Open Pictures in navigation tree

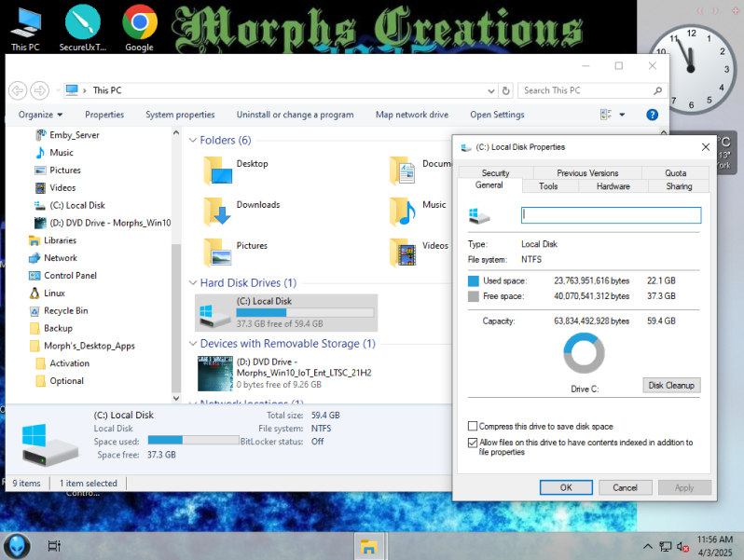(x=58, y=171)
